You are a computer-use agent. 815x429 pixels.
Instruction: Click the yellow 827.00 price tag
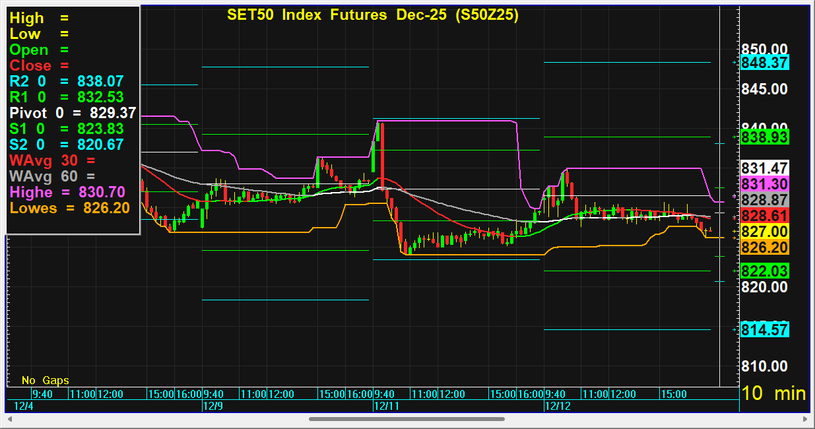point(765,231)
